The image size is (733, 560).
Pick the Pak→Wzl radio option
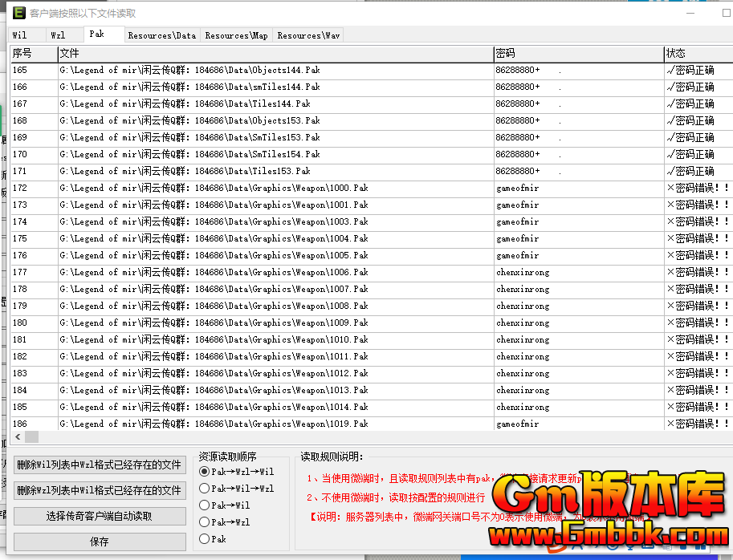pyautogui.click(x=205, y=522)
